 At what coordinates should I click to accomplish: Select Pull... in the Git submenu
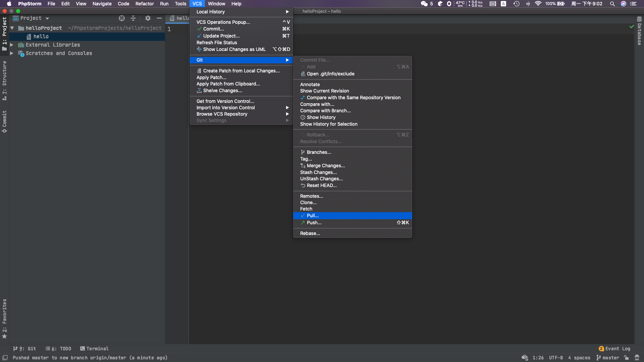click(313, 216)
